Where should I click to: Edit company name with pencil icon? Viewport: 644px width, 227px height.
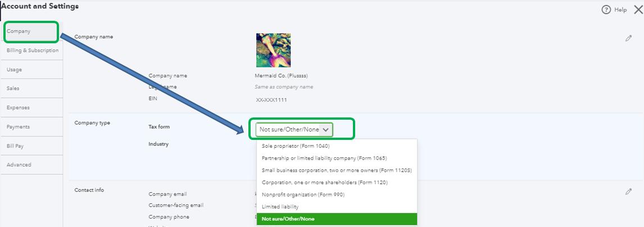coord(628,38)
